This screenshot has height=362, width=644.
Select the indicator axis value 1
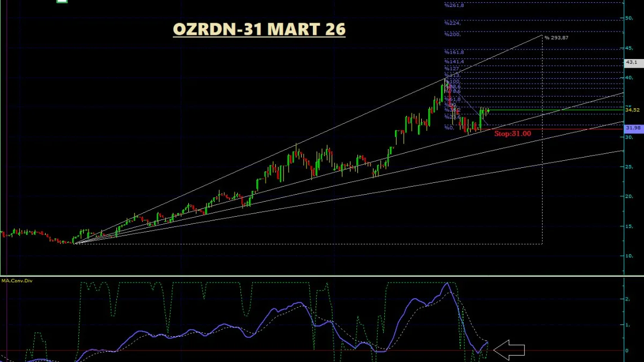pos(627,325)
